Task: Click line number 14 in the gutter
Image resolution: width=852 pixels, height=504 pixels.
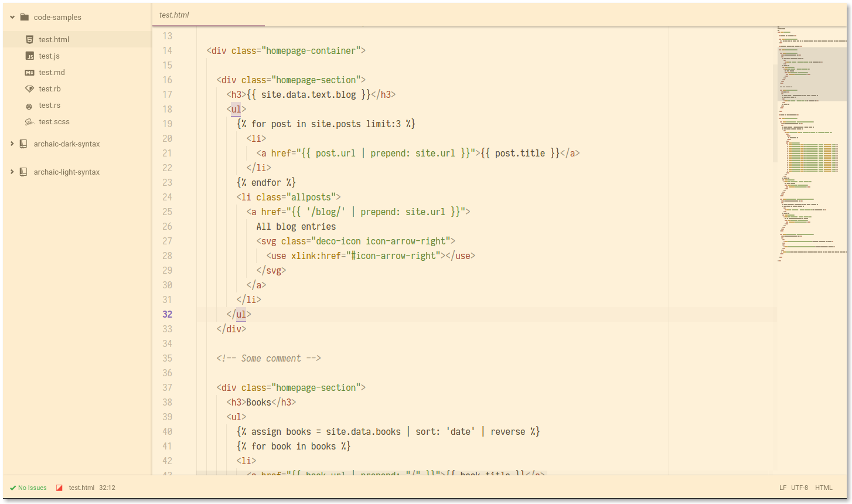Action: [168, 50]
